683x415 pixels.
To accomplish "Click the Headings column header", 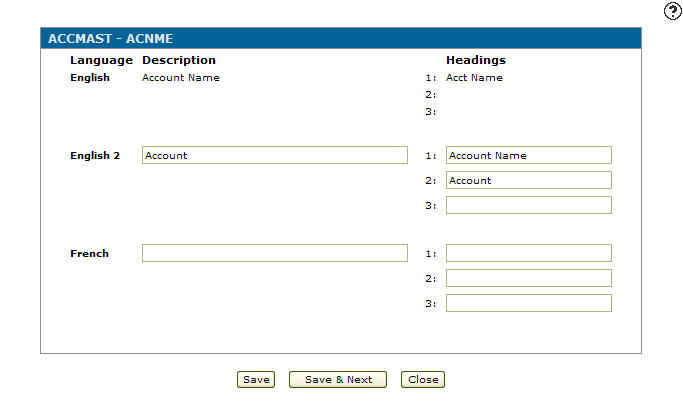I will click(x=475, y=60).
